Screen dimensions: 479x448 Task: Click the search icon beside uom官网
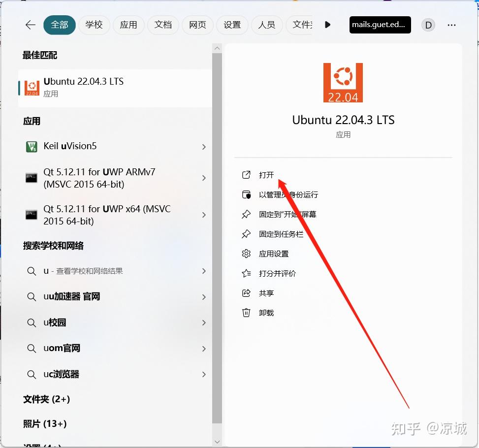point(32,349)
